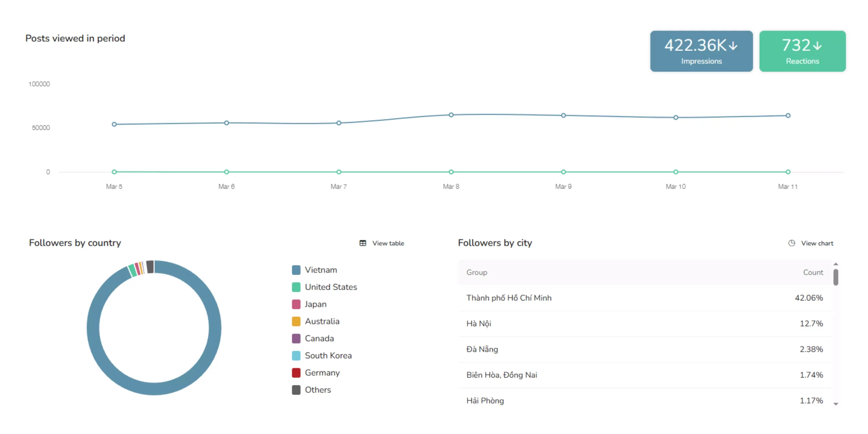This screenshot has height=434, width=868.
Task: Open the View table link
Action: point(388,243)
